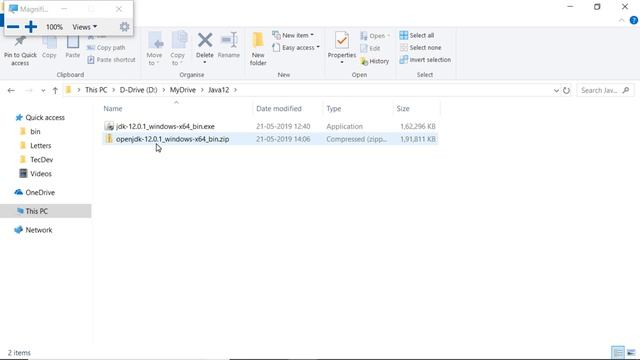
Task: Expand the Properties dropdown arrow
Action: (x=342, y=62)
